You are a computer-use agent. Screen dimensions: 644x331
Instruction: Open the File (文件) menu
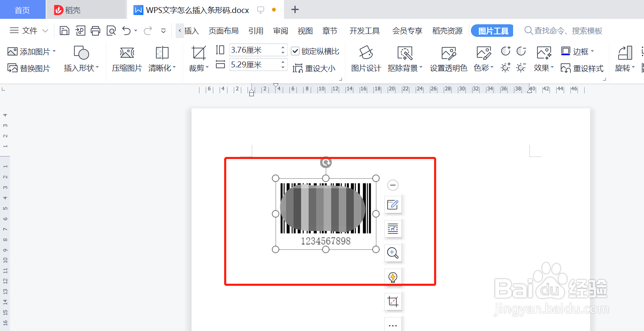[x=29, y=31]
